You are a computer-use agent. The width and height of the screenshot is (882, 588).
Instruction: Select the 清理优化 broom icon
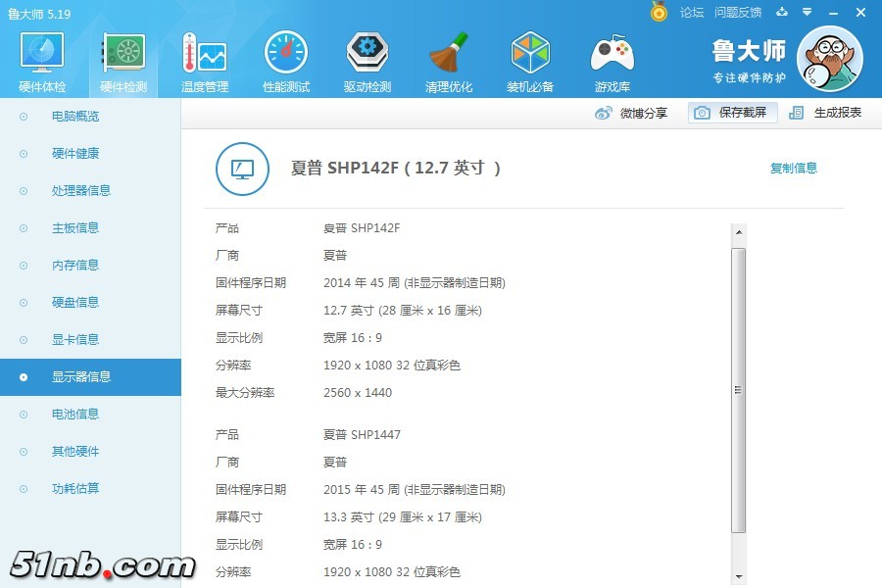[x=449, y=62]
